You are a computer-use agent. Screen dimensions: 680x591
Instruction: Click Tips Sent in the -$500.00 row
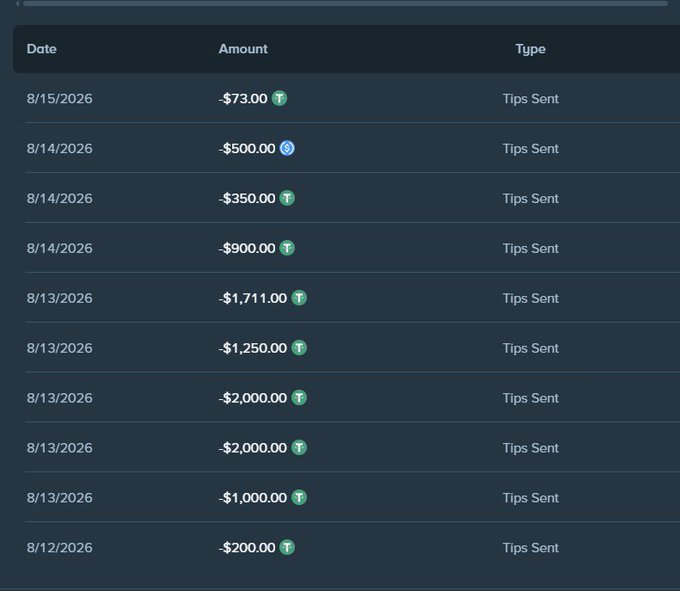[530, 149]
